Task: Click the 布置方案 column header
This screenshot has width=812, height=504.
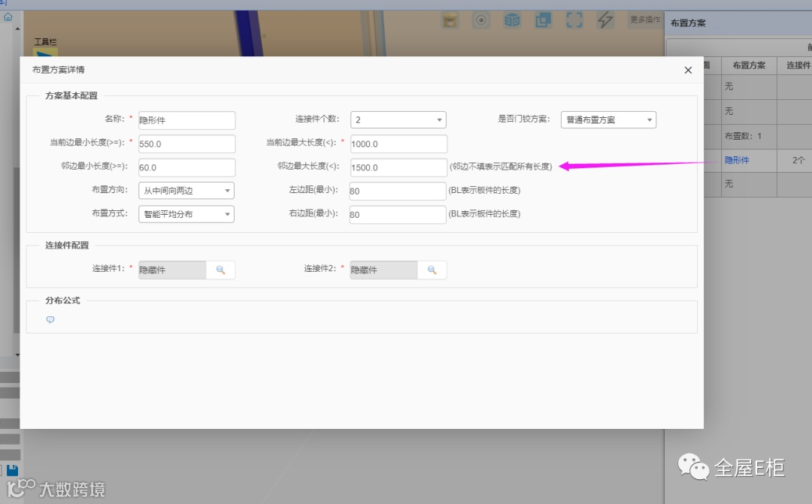Action: tap(749, 65)
